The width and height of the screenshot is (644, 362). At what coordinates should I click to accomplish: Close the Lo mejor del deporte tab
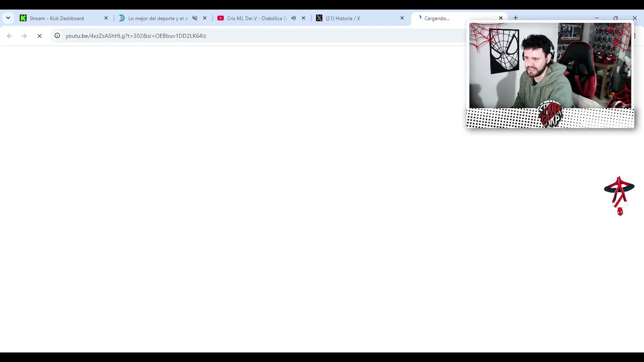(x=205, y=18)
